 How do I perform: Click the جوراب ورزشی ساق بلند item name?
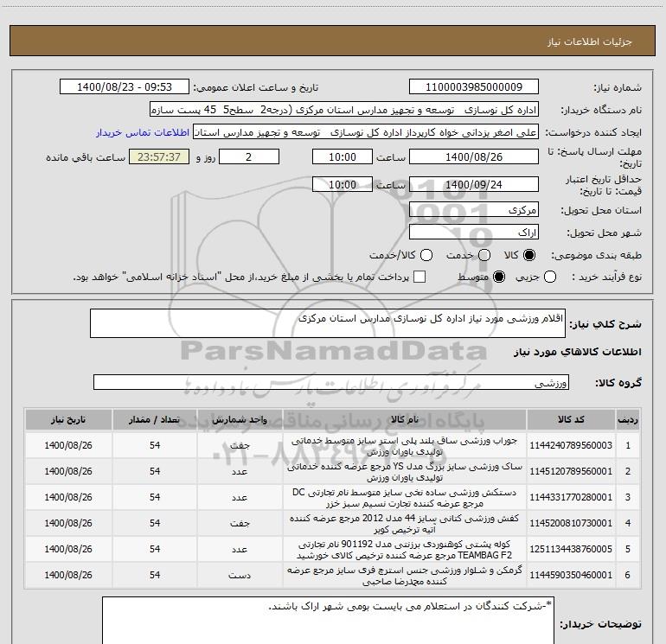tap(405, 446)
